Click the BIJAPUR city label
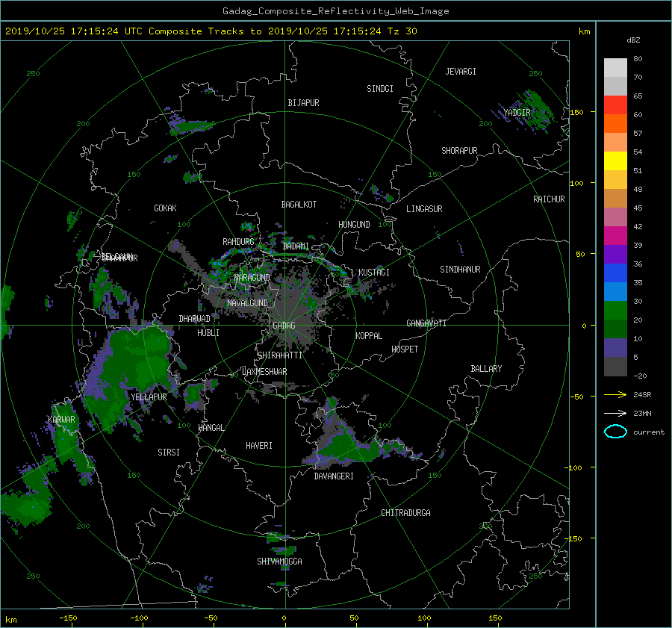The width and height of the screenshot is (672, 628). coord(303,103)
